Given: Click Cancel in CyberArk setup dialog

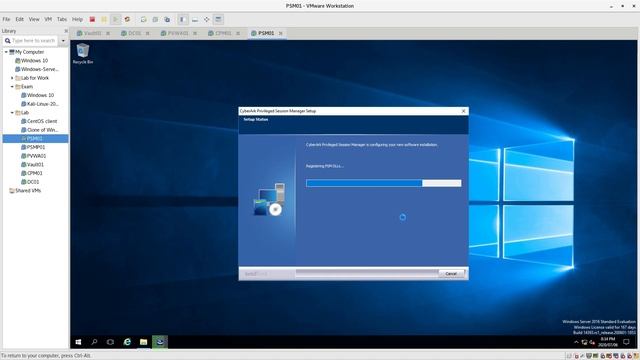Looking at the screenshot, I should [451, 273].
